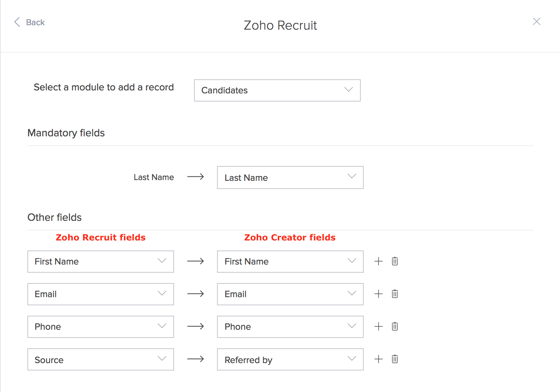The image size is (560, 392).
Task: Go back using the Back link
Action: [30, 22]
